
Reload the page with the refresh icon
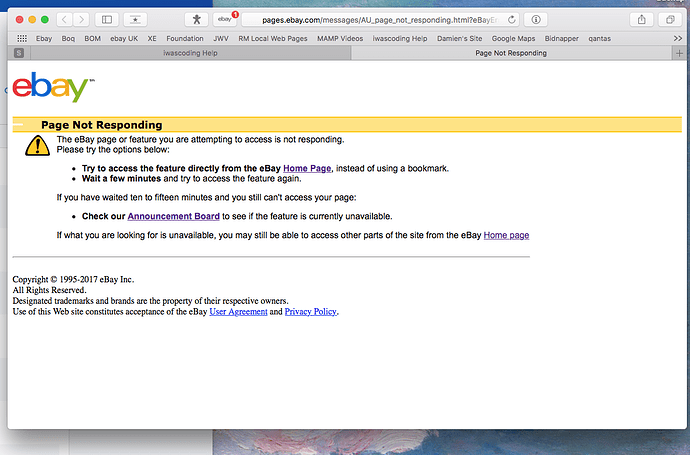[x=511, y=20]
